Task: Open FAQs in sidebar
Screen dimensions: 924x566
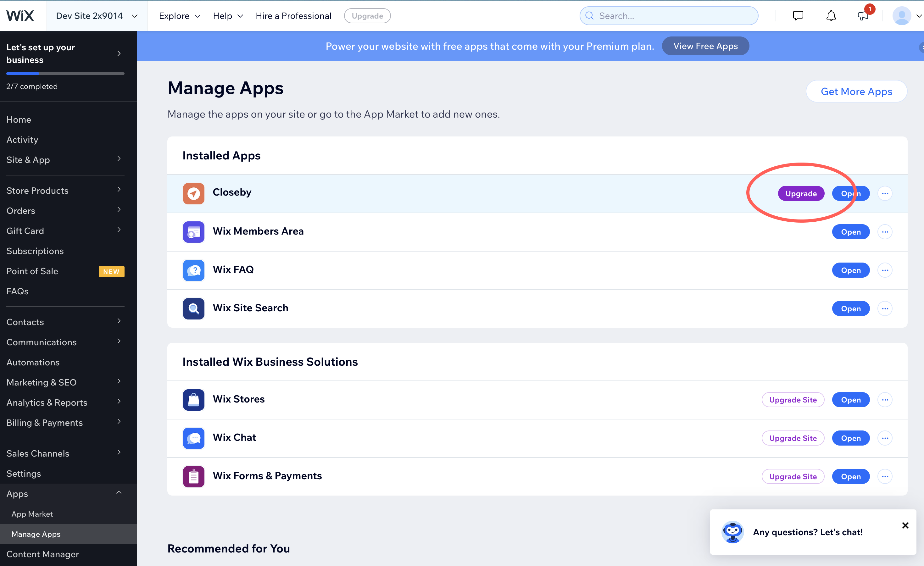Action: [17, 291]
